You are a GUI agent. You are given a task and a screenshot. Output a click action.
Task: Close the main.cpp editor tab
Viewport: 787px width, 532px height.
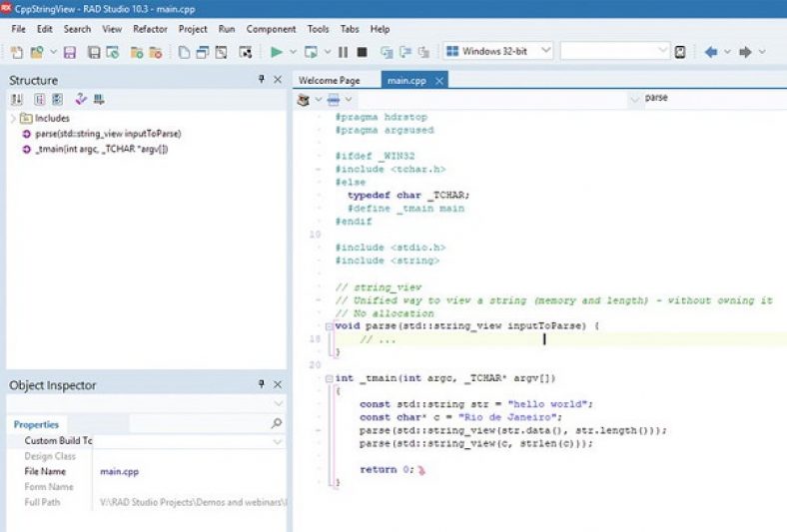[x=439, y=80]
